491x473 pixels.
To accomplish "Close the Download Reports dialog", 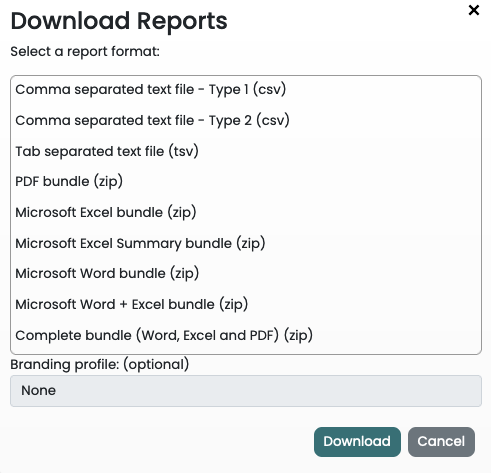I will tap(474, 10).
